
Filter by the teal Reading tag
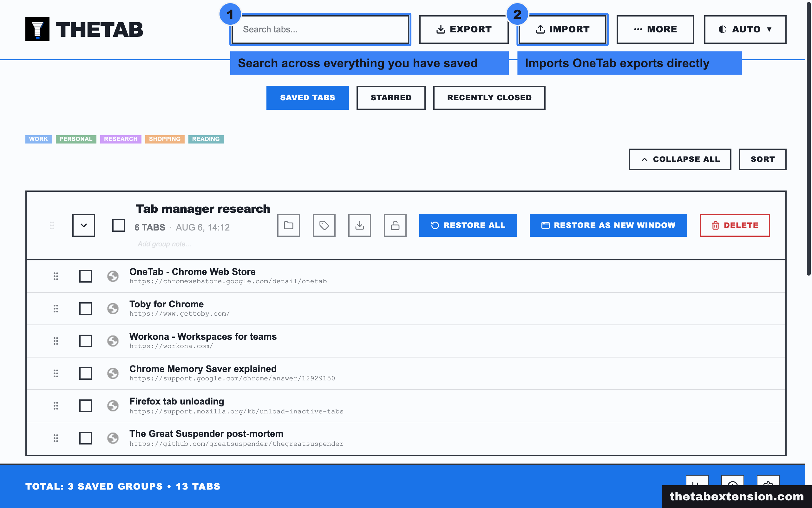coord(206,139)
